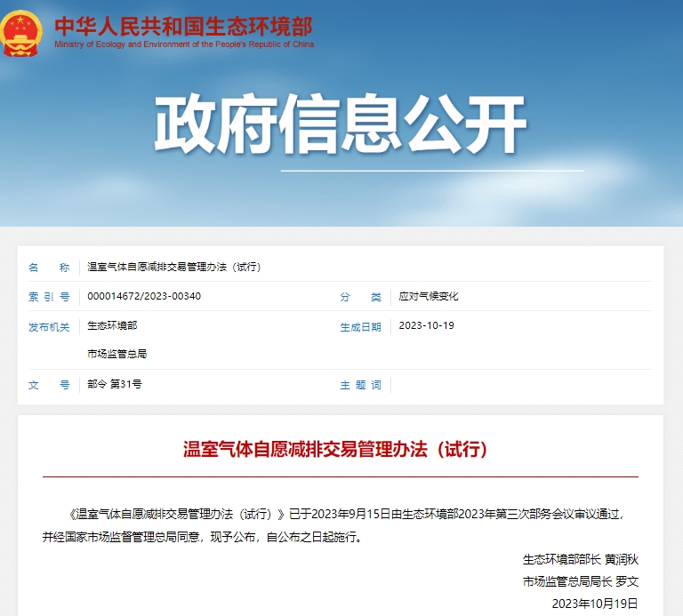
Task: Click the 政府信息公开 banner heading
Action: (341, 124)
